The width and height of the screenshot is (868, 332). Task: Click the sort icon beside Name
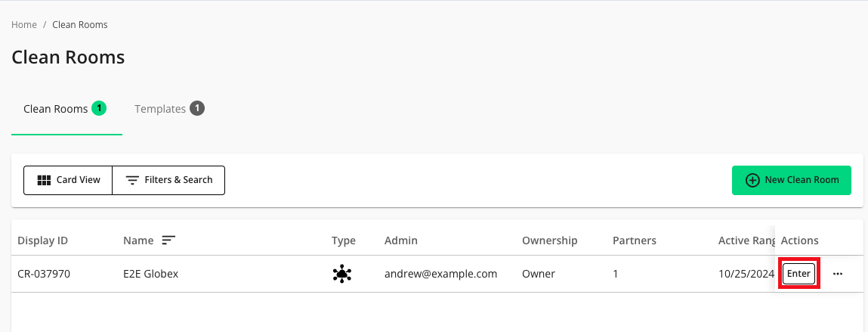click(x=168, y=240)
